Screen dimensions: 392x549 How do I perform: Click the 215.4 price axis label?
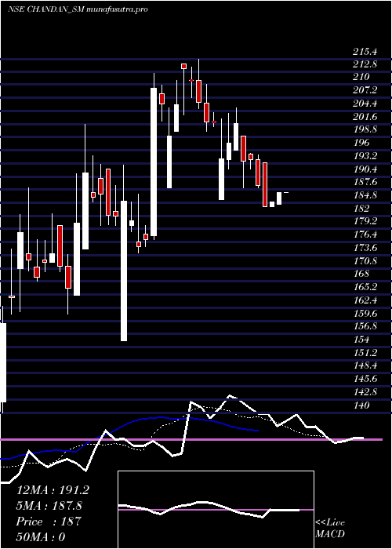pyautogui.click(x=365, y=52)
